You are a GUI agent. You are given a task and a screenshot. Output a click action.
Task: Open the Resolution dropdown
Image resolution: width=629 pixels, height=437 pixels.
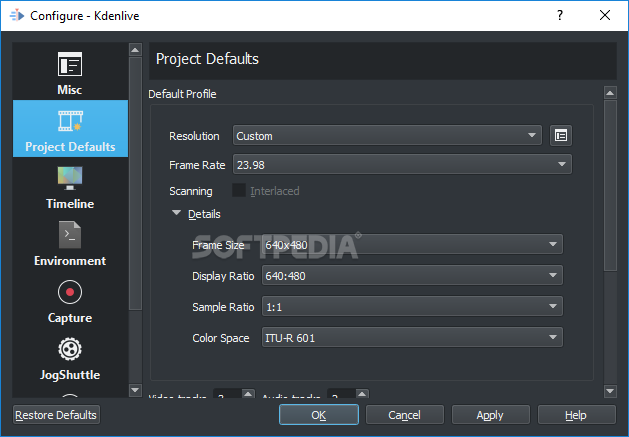pyautogui.click(x=387, y=136)
